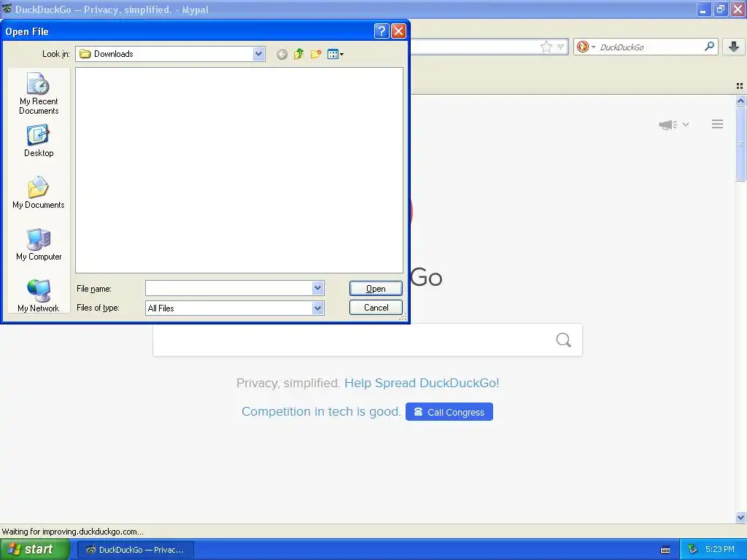This screenshot has height=560, width=747.
Task: Open the megaphone announcements icon
Action: [x=667, y=125]
